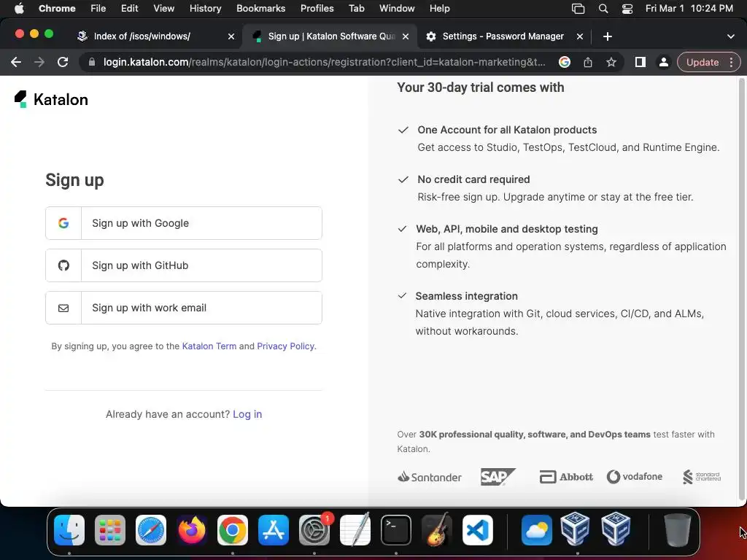Open the Privacy Policy link
The width and height of the screenshot is (747, 560).
coord(285,346)
